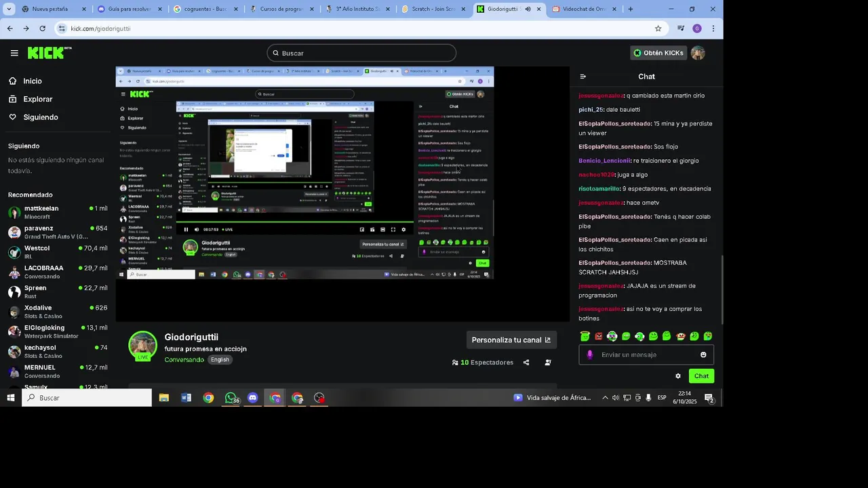The width and height of the screenshot is (868, 488).
Task: Expand the tab search dropdown
Action: (x=9, y=9)
